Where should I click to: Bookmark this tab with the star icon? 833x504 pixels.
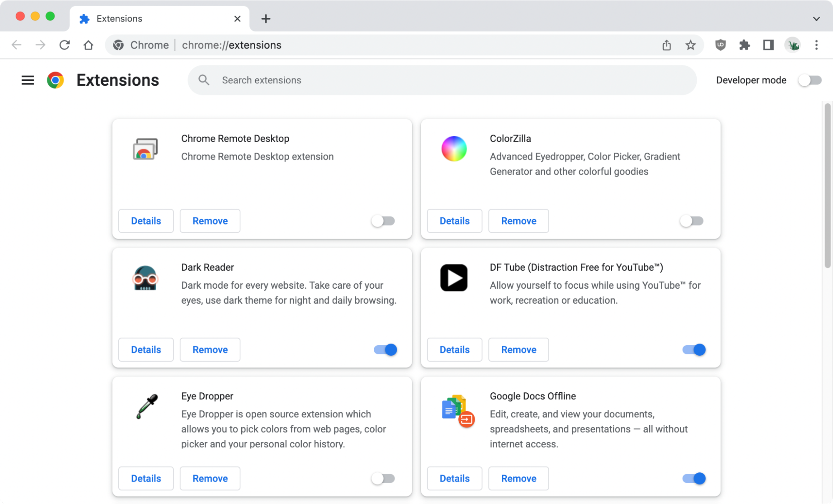(x=690, y=45)
